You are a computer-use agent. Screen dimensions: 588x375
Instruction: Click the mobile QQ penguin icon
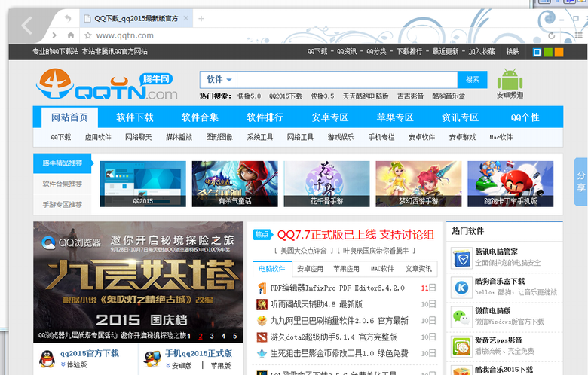tap(152, 359)
